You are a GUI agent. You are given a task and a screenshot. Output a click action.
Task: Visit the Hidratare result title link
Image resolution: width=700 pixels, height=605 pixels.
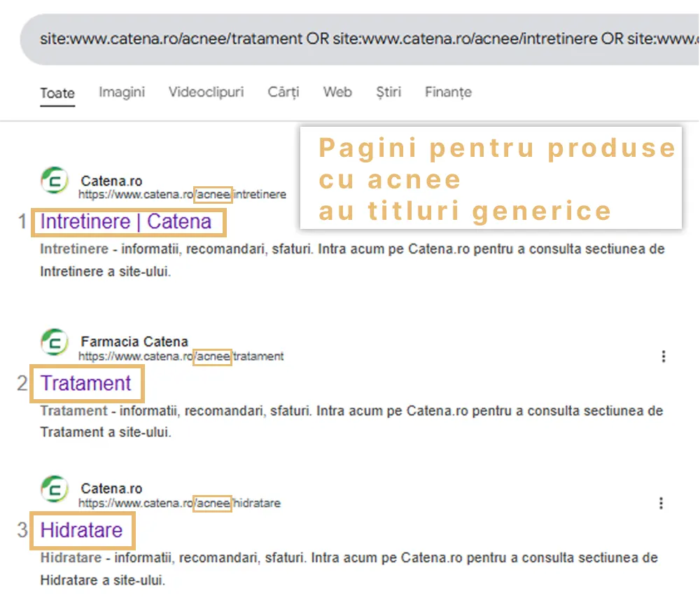pos(81,530)
